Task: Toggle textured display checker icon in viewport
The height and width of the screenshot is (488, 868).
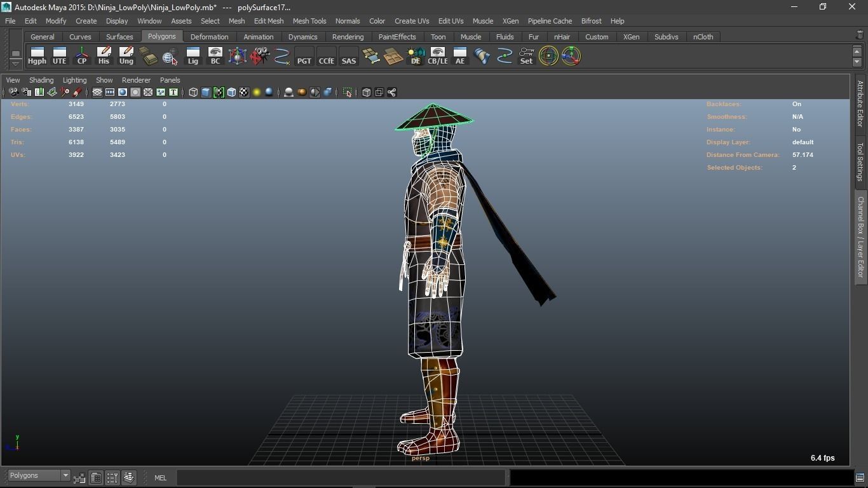Action: 244,92
